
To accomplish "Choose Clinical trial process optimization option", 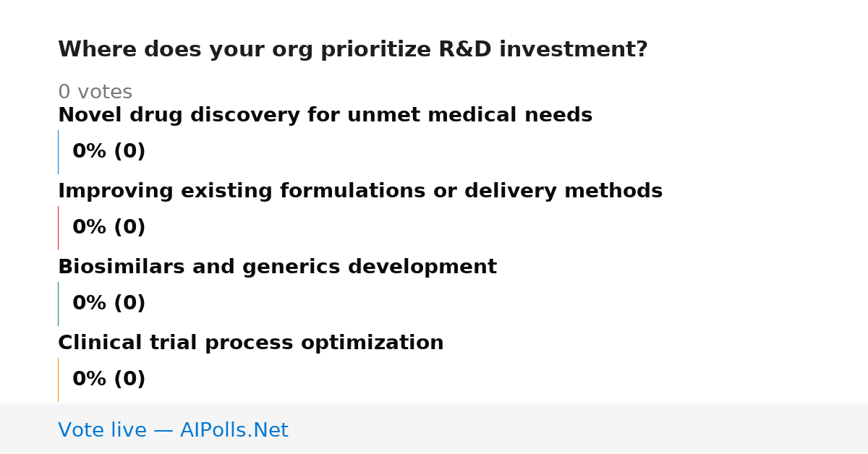I will pyautogui.click(x=251, y=343).
